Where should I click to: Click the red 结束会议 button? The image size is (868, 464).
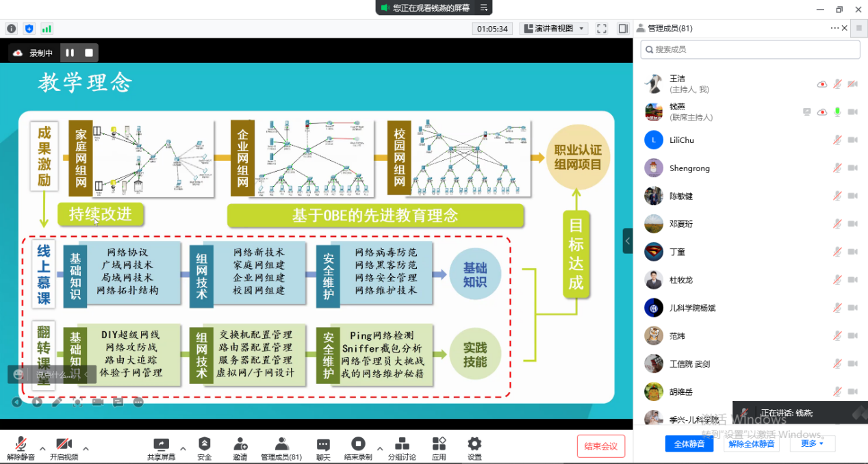pyautogui.click(x=600, y=446)
